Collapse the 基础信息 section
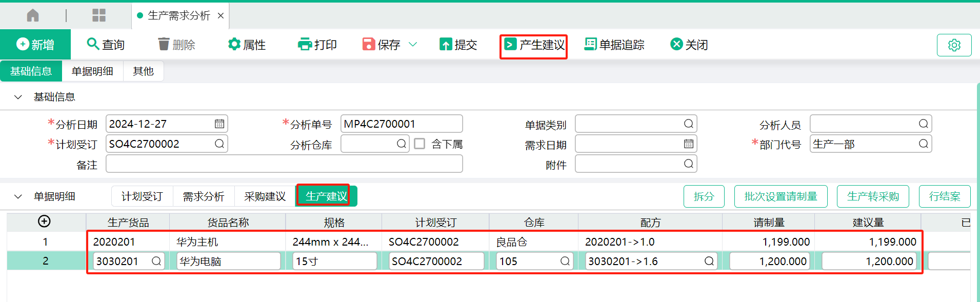Screen dimensions: 980x302 (x=18, y=97)
